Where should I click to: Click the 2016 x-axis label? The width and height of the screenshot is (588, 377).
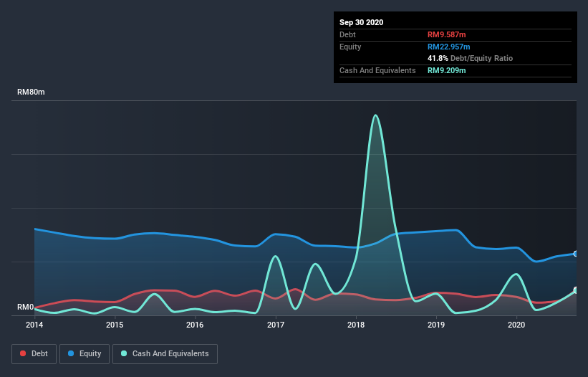point(195,325)
